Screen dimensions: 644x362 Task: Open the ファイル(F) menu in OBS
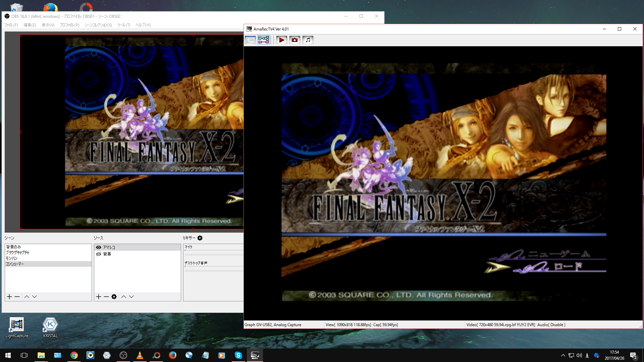11,25
